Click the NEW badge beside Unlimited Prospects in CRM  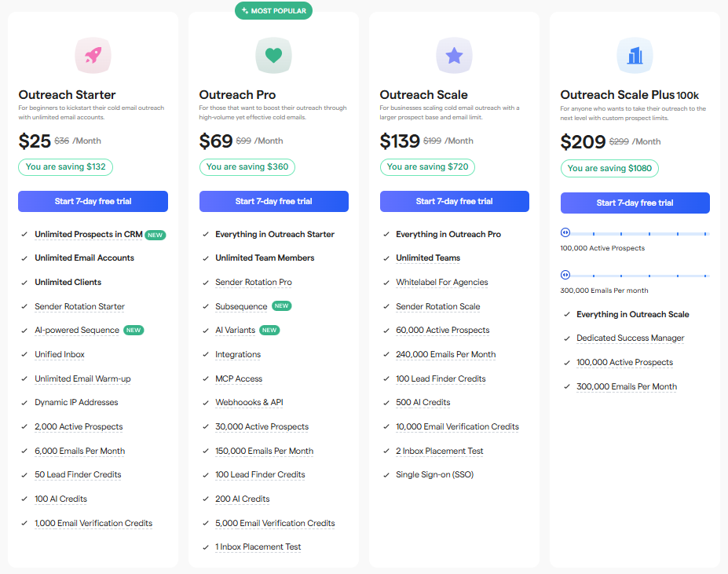(155, 235)
